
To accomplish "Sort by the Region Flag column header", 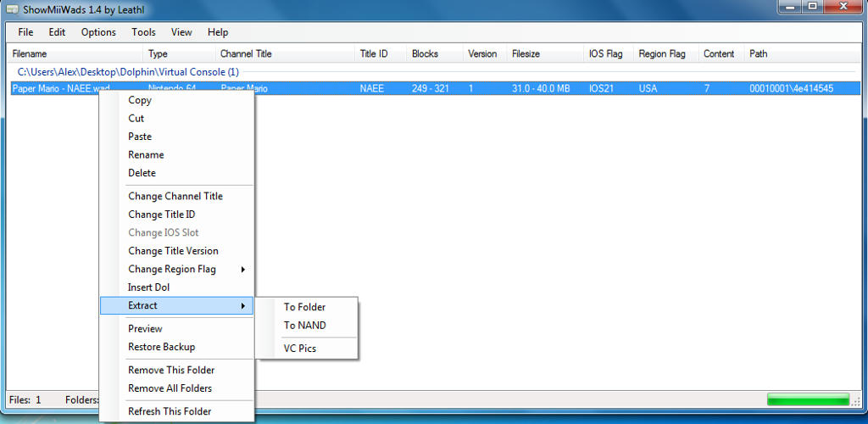I will click(666, 54).
